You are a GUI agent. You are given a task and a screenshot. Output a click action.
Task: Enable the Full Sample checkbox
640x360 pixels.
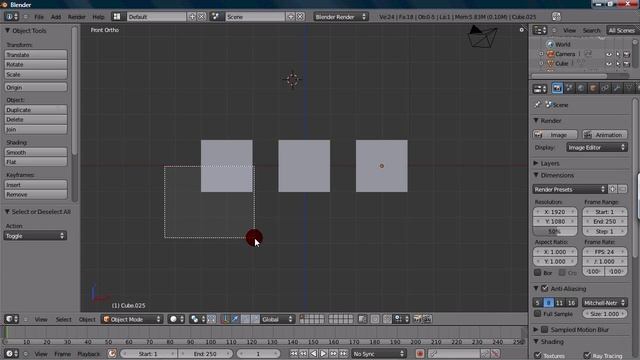click(538, 313)
